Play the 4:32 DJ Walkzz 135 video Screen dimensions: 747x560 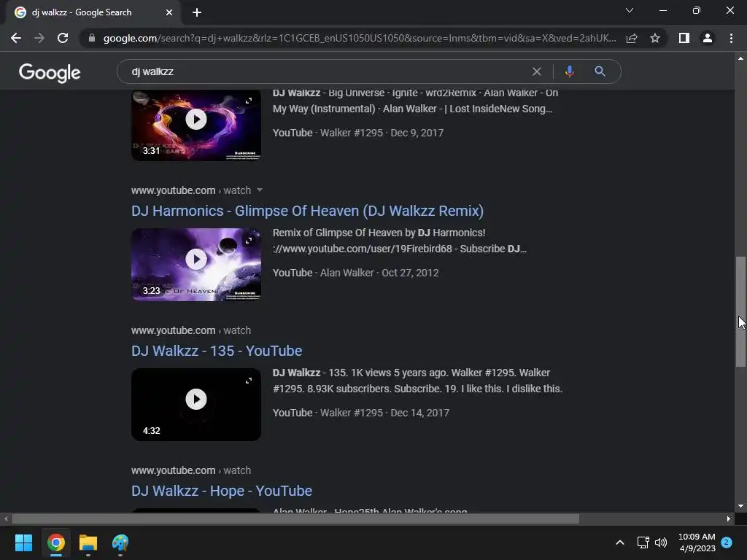tap(196, 399)
